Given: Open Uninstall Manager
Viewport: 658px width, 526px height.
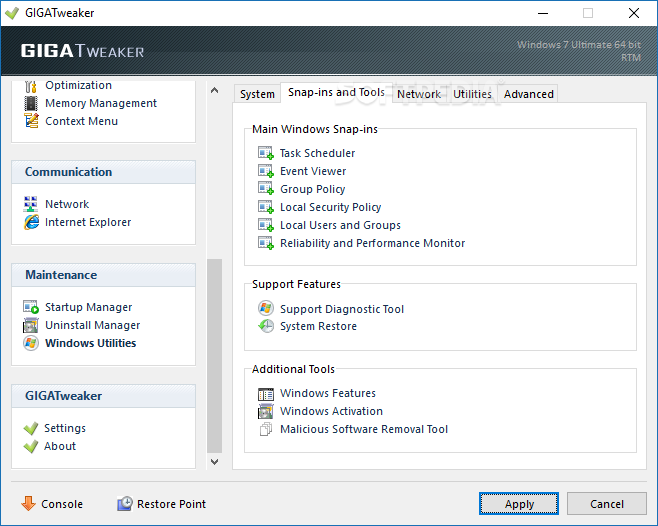Looking at the screenshot, I should coord(92,325).
